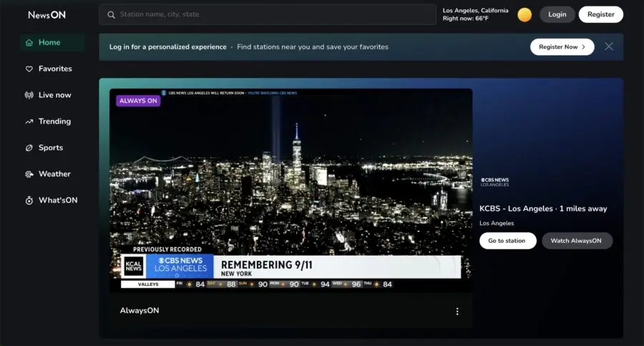Select Weather in the sidebar
This screenshot has width=644, height=346.
tap(54, 174)
